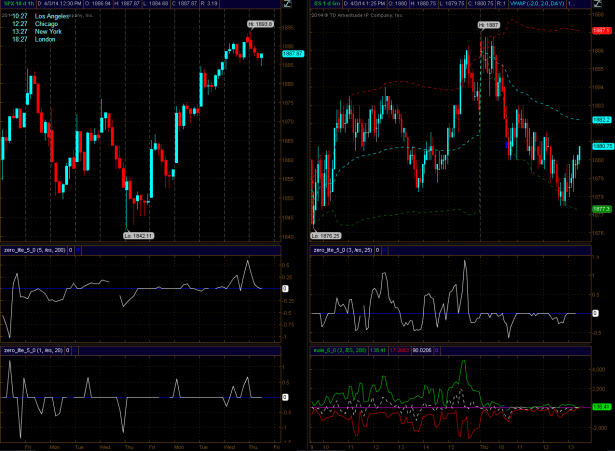
Task: Click the cyan 1880.75 last-price tag on /ES axis
Action: (602, 146)
